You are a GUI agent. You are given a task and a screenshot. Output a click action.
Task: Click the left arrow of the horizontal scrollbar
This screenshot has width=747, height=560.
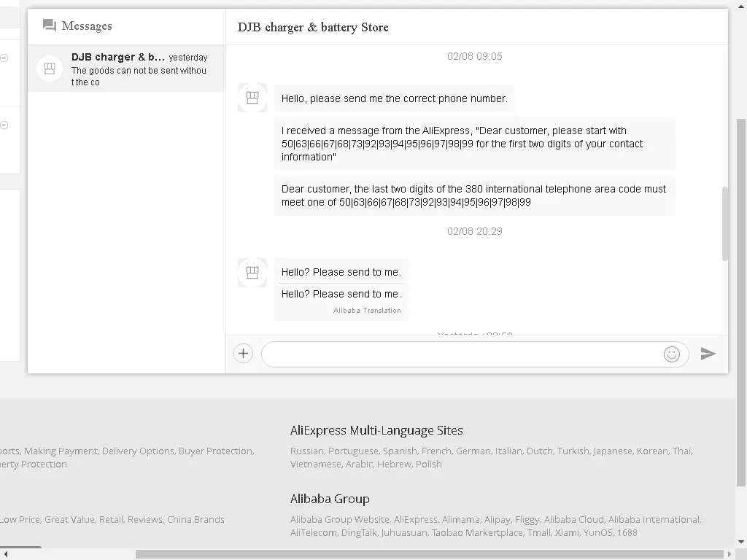[5, 554]
